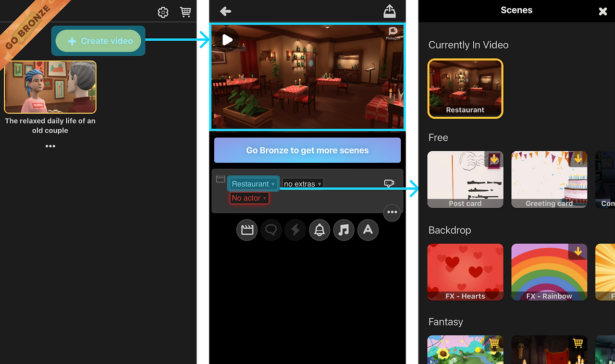Screen dimensions: 615x364
Task: Add dialogue with the speech bubble button
Action: (x=271, y=231)
